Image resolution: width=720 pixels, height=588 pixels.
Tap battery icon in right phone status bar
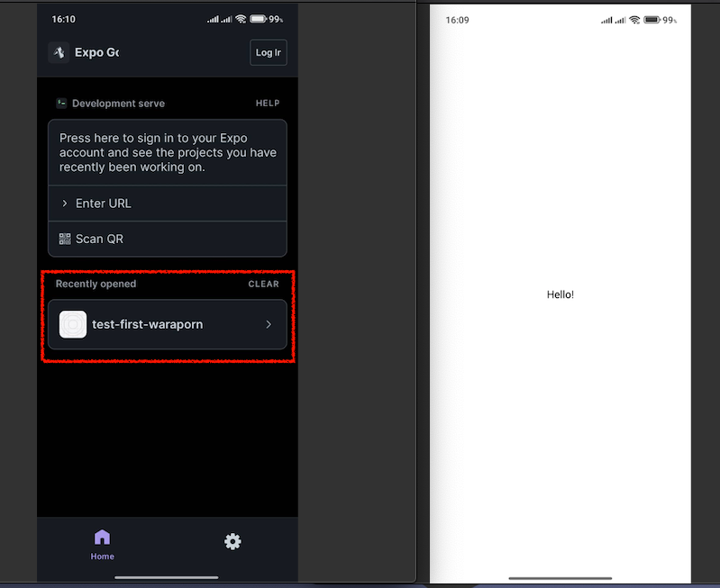pyautogui.click(x=652, y=20)
